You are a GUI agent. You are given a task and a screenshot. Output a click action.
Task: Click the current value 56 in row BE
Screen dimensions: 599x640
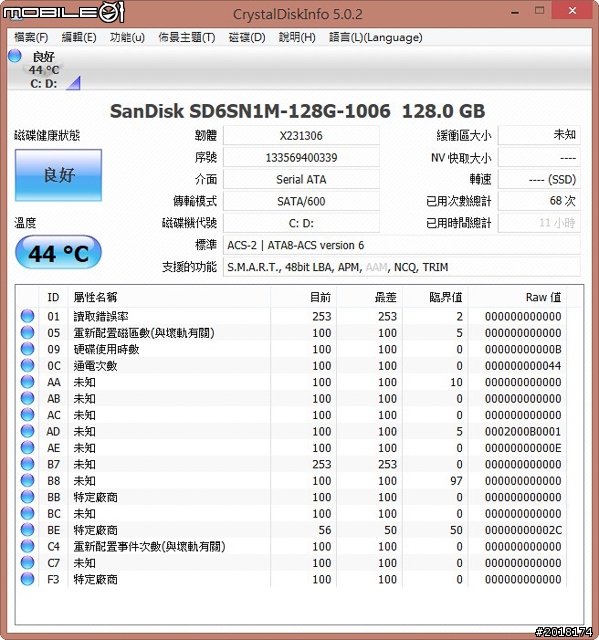325,530
